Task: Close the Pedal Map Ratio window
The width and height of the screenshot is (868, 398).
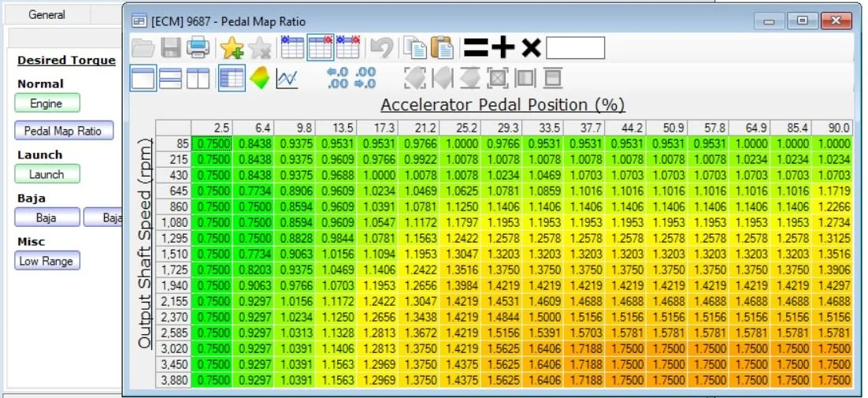Action: click(x=836, y=21)
